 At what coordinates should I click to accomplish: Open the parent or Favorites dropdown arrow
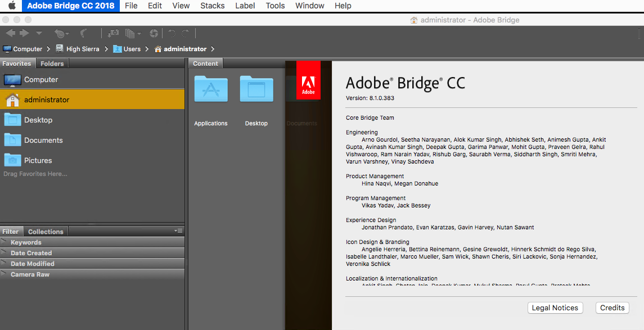click(39, 33)
